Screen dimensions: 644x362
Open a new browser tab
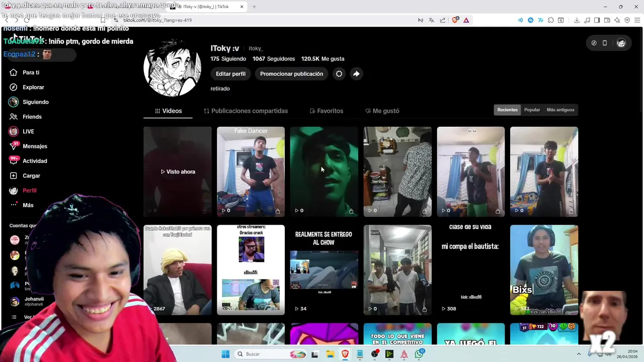point(254,7)
